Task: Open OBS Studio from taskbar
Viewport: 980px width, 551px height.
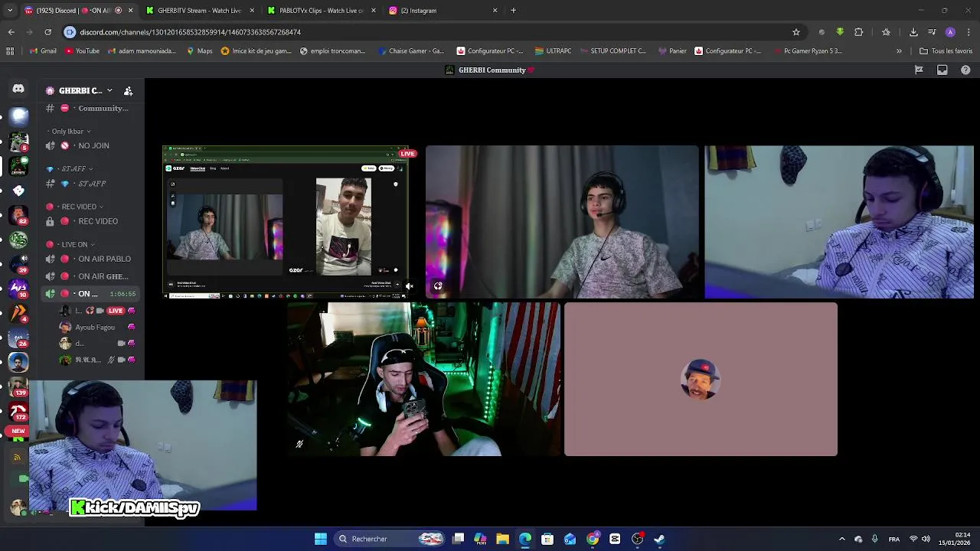Action: point(637,539)
